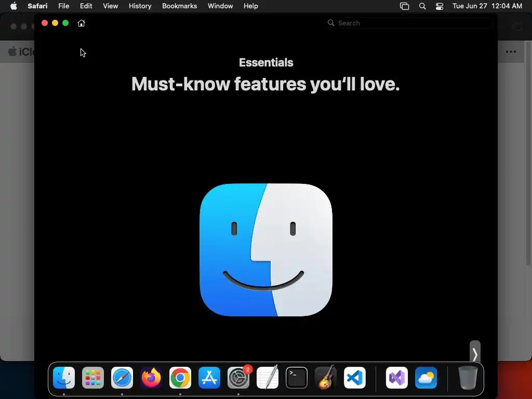Viewport: 532px width, 399px height.
Task: Maximize the Tips window with the green button
Action: point(65,23)
